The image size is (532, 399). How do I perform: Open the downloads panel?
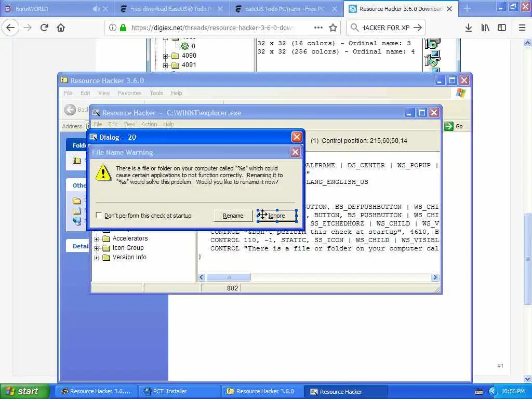tap(469, 28)
